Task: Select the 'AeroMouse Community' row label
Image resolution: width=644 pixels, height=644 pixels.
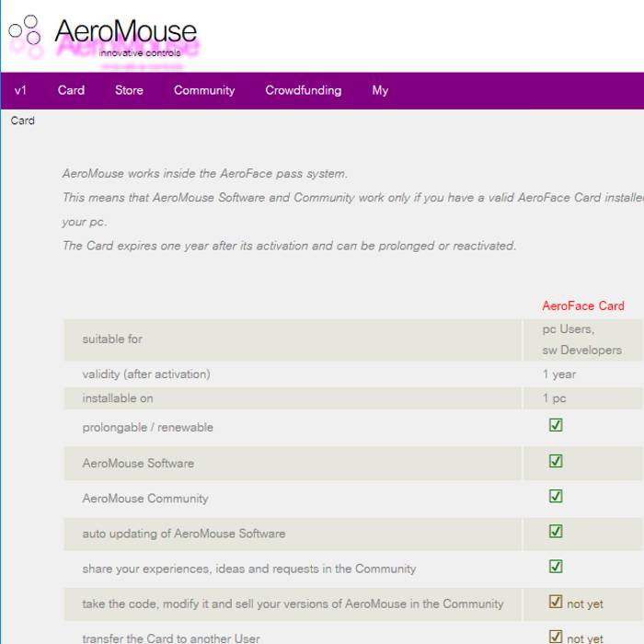Action: click(x=145, y=499)
